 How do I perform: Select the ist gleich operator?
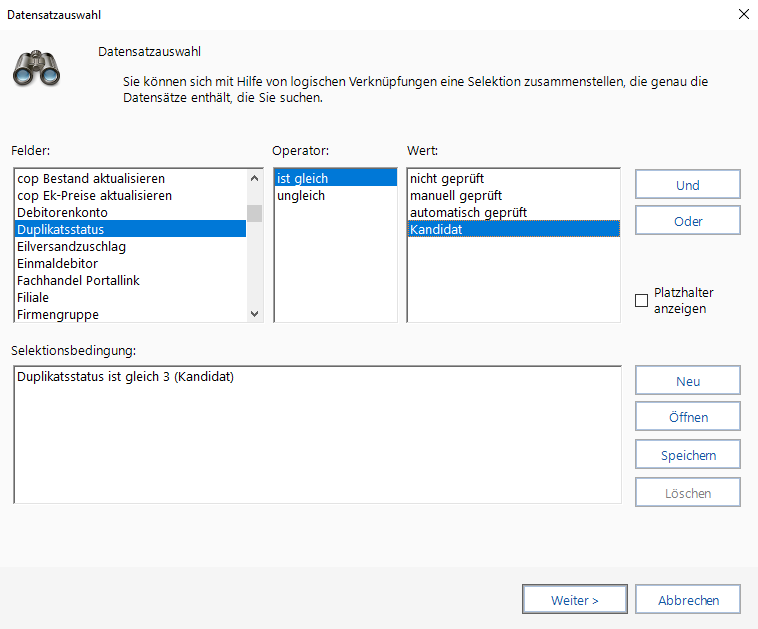tap(303, 179)
